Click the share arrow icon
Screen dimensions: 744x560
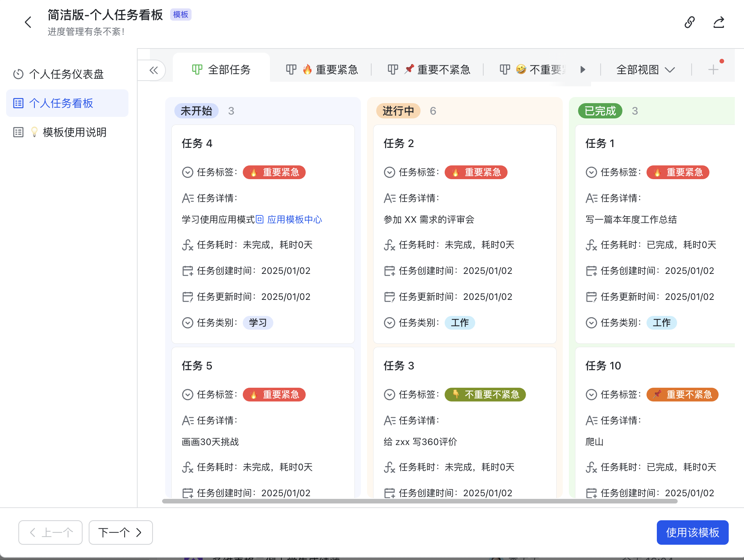point(718,22)
